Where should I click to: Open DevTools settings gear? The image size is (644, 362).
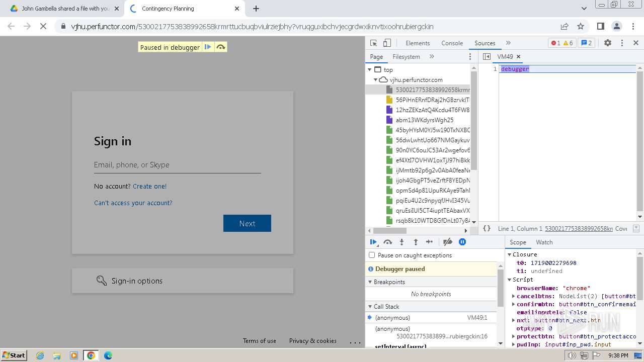tap(608, 43)
